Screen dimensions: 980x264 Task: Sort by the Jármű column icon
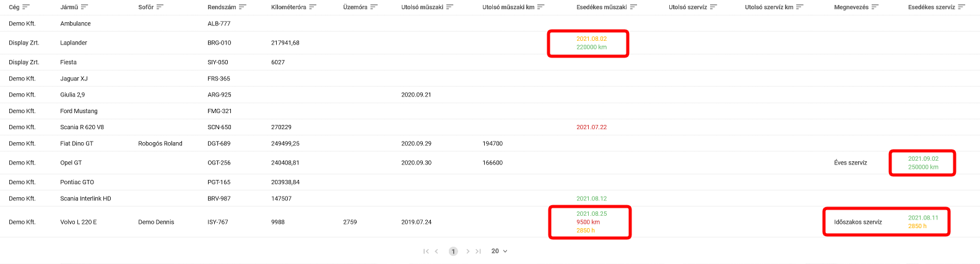click(x=84, y=7)
